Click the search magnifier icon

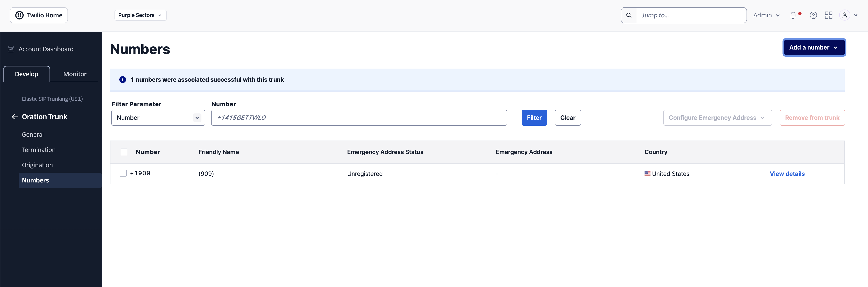pyautogui.click(x=629, y=15)
